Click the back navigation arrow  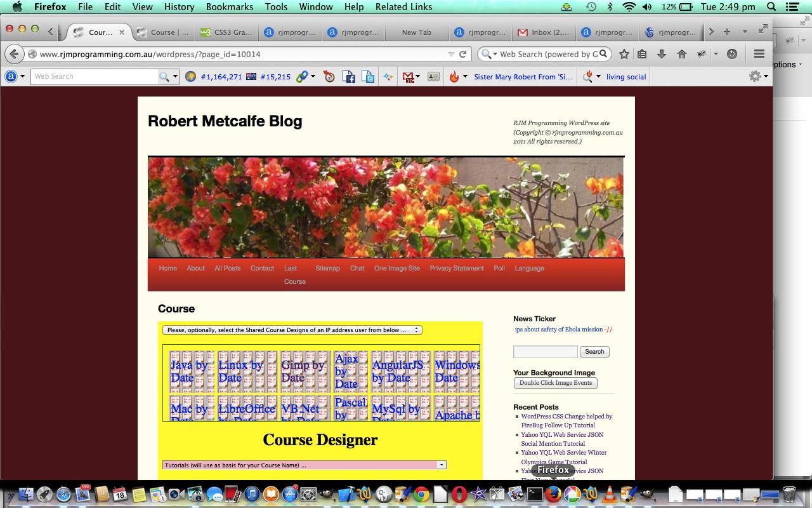tap(15, 54)
